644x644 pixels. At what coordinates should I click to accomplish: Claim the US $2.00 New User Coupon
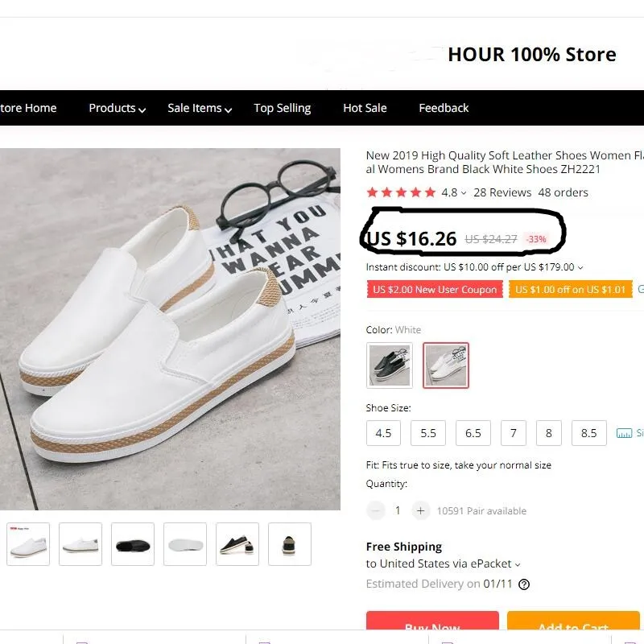[435, 290]
